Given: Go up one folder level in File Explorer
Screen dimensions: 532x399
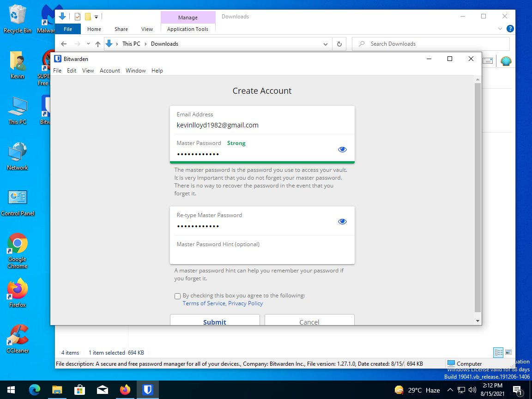Looking at the screenshot, I should pyautogui.click(x=98, y=44).
